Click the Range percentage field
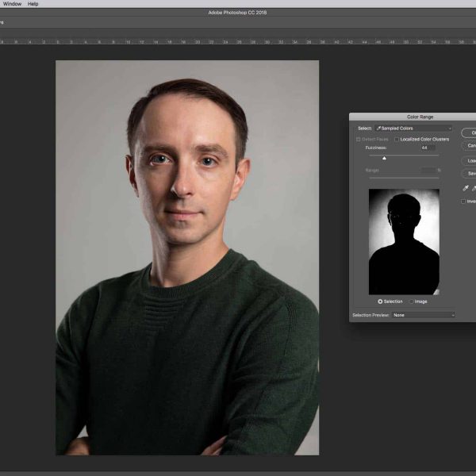The width and height of the screenshot is (476, 476). (428, 171)
